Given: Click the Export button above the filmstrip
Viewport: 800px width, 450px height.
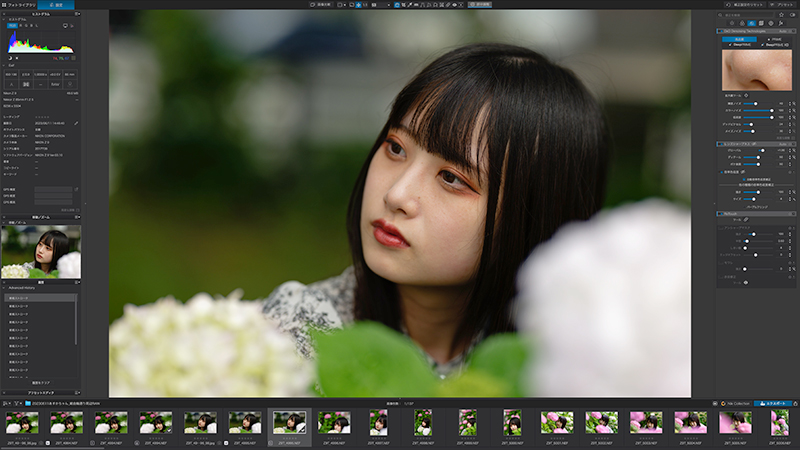Looking at the screenshot, I should (x=773, y=403).
